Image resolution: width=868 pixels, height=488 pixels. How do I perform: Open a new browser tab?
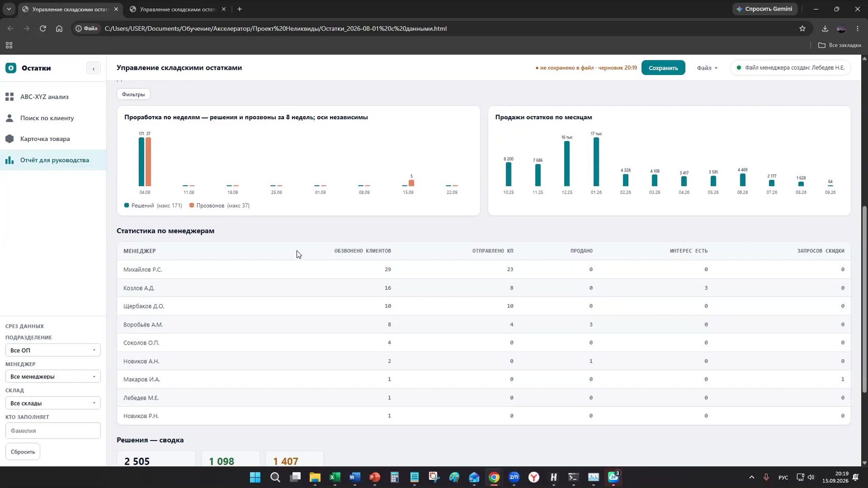(239, 9)
